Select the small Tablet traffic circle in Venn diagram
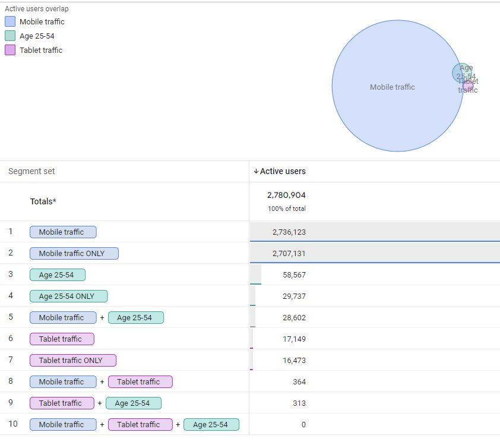This screenshot has height=448, width=500. (469, 87)
